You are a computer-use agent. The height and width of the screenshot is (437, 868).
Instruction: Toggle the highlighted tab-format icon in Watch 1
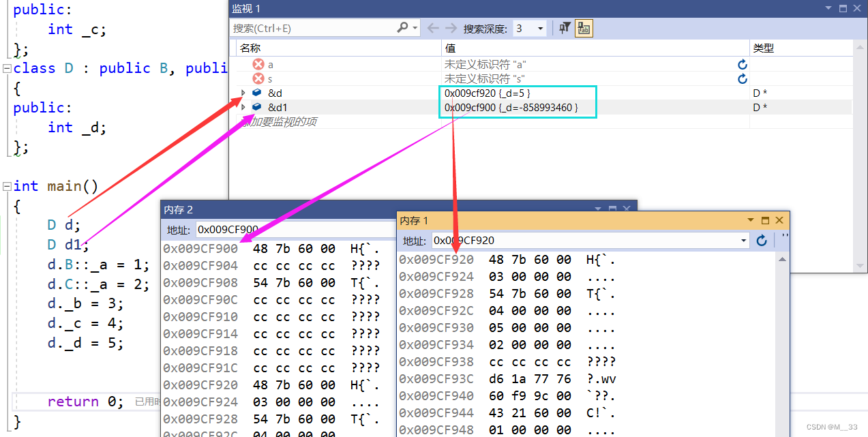pyautogui.click(x=584, y=28)
